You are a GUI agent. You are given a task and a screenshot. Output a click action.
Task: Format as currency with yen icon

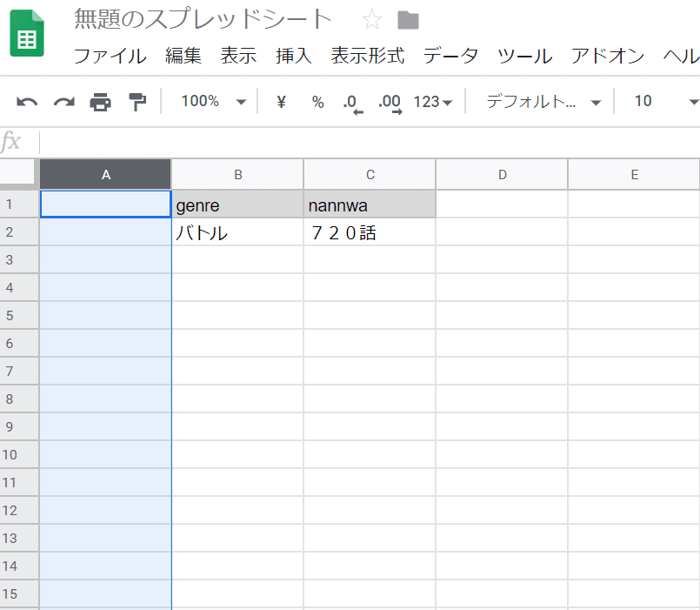coord(281,102)
